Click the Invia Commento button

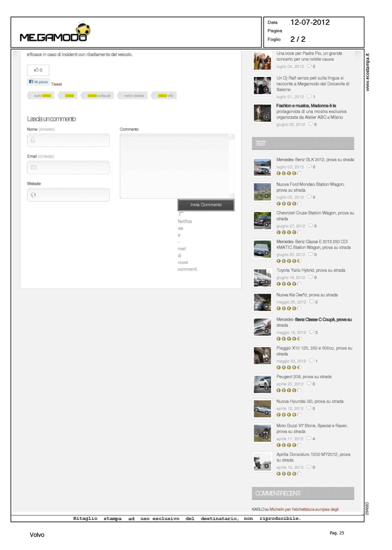click(206, 205)
